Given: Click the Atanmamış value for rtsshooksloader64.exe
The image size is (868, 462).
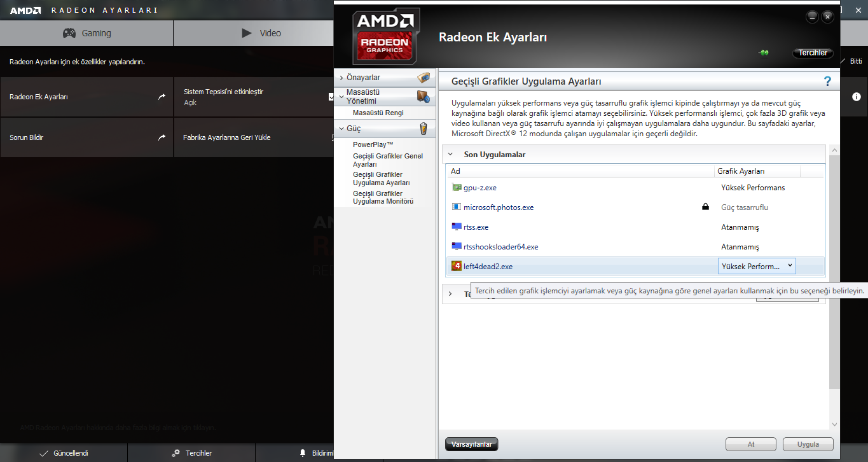Looking at the screenshot, I should click(x=740, y=247).
